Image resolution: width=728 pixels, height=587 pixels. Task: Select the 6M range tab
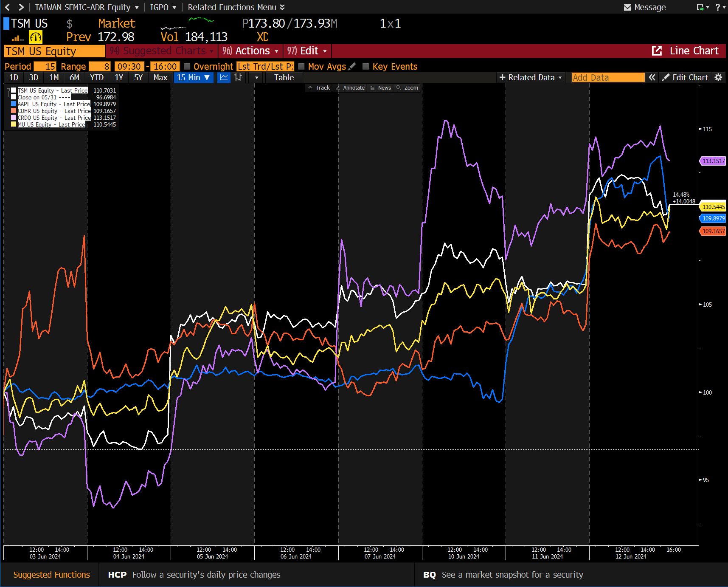pyautogui.click(x=74, y=77)
